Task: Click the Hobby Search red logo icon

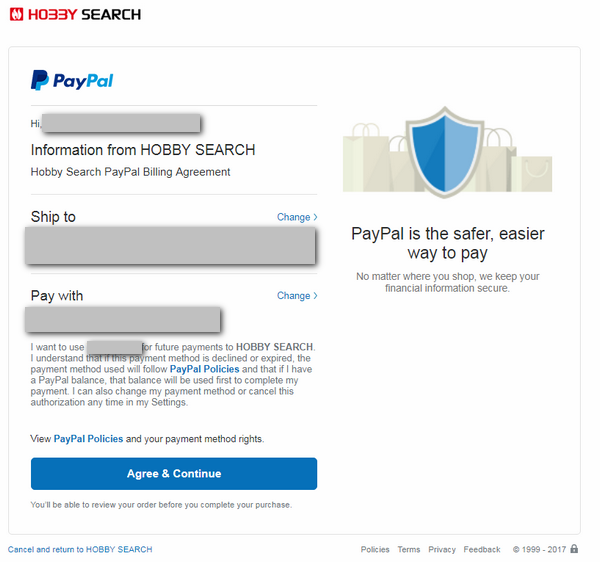Action: click(16, 15)
